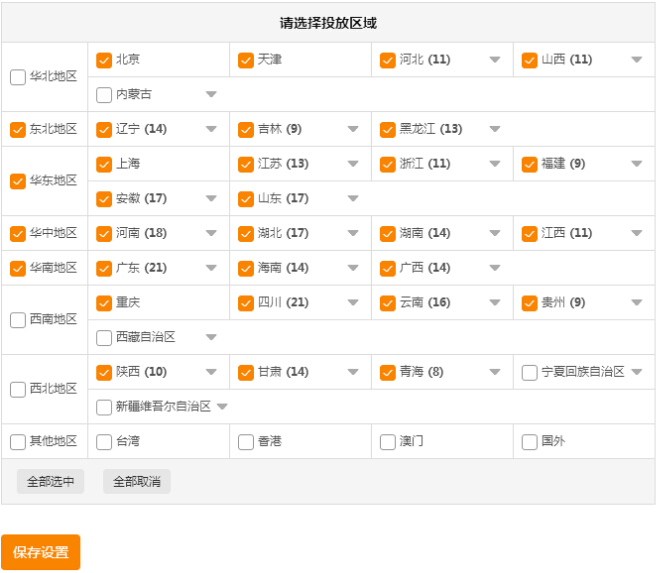Uncheck the 上海 checkbox
This screenshot has width=659, height=573.
[104, 164]
